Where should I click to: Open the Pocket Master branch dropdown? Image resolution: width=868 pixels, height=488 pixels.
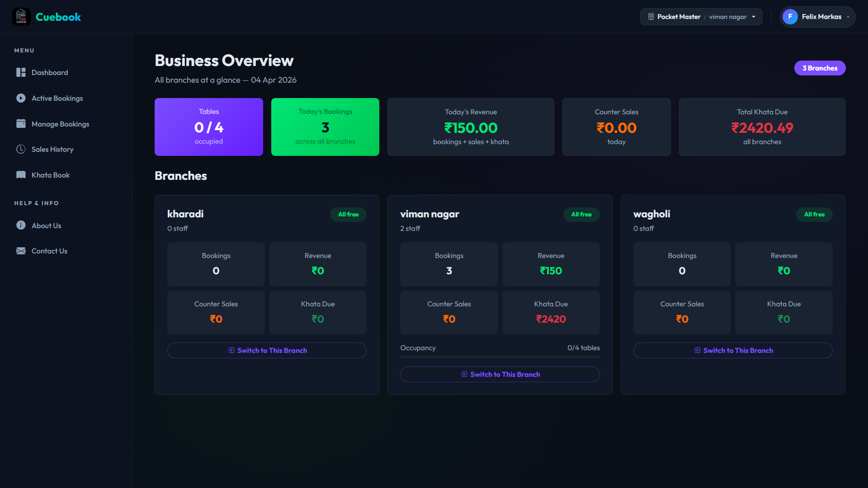tap(701, 17)
